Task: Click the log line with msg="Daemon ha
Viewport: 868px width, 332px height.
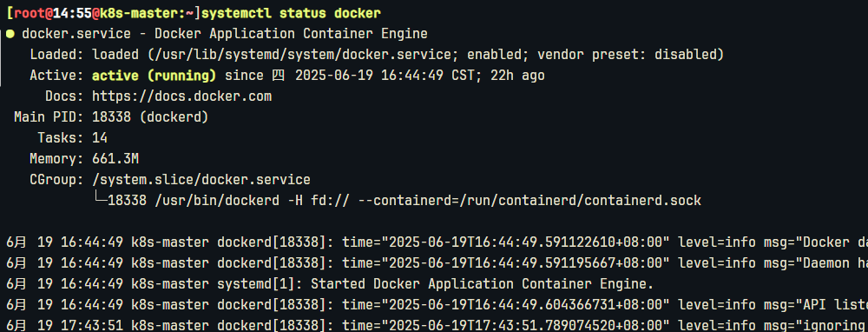Action: (x=434, y=263)
